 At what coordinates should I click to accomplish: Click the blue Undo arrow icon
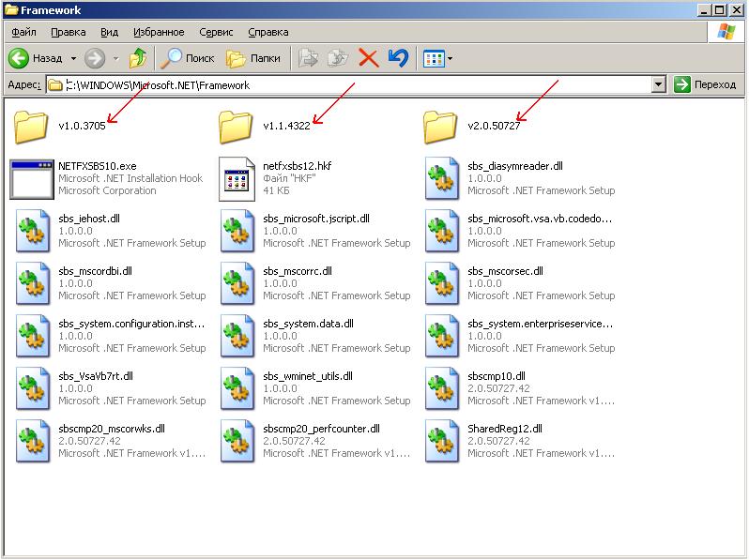pyautogui.click(x=398, y=58)
